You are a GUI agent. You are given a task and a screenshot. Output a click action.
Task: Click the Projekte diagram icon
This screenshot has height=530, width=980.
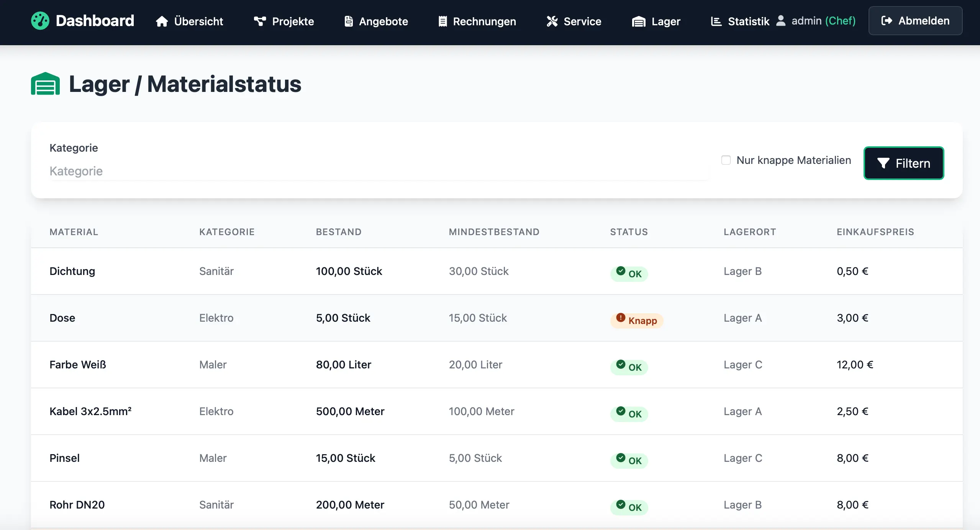coord(260,21)
